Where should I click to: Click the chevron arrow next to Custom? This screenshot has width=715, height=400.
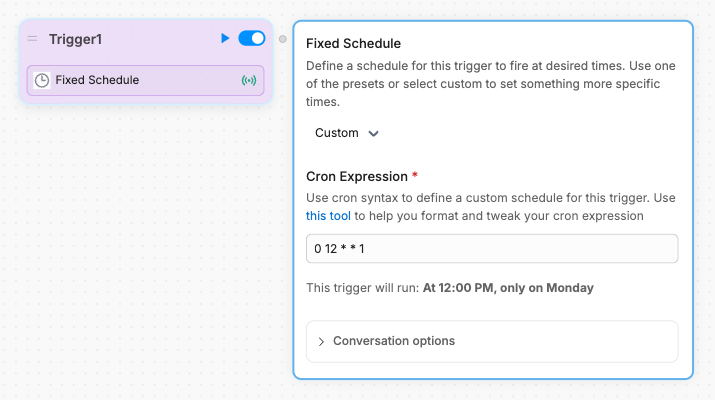pos(374,133)
